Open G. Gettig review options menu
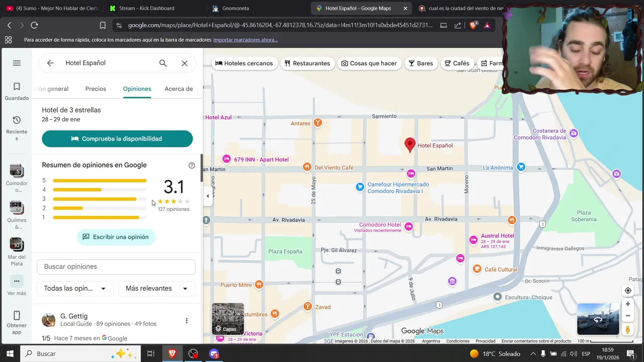The width and height of the screenshot is (644, 362). (x=187, y=321)
